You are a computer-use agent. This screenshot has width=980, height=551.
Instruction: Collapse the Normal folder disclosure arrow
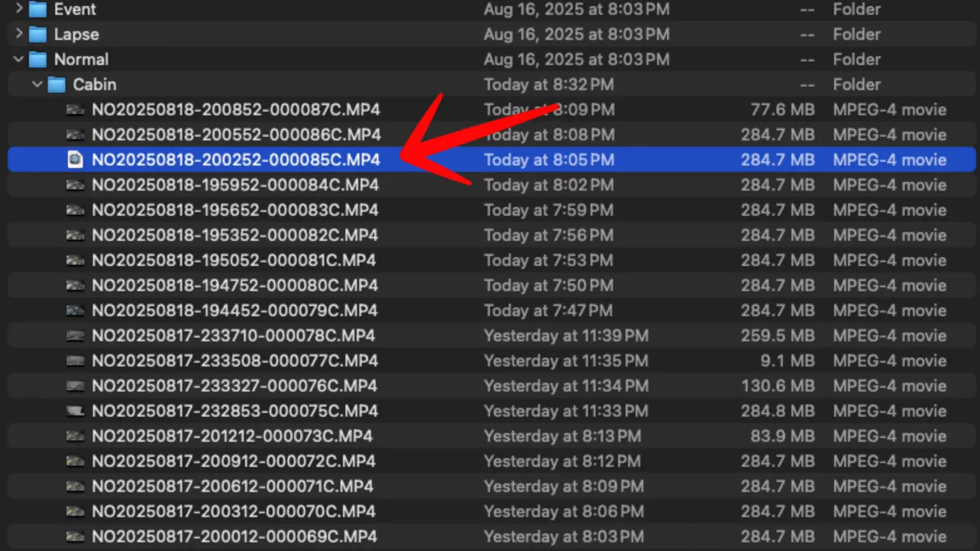pos(18,60)
